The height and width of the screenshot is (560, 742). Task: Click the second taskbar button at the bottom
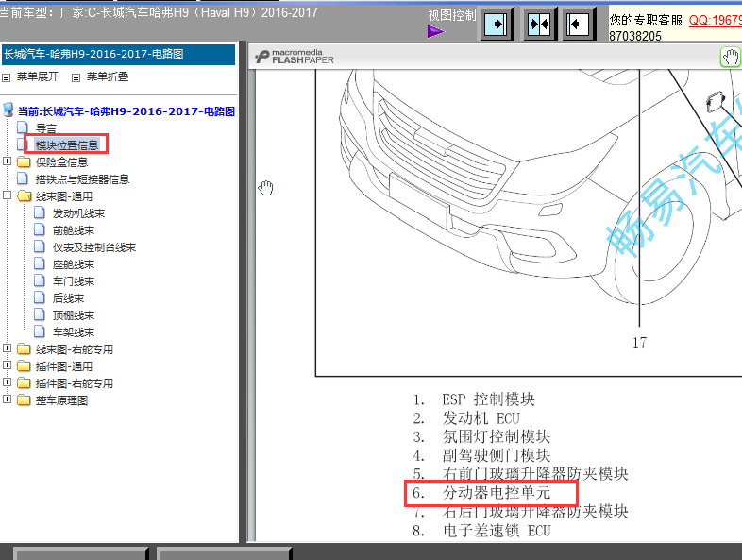click(224, 553)
